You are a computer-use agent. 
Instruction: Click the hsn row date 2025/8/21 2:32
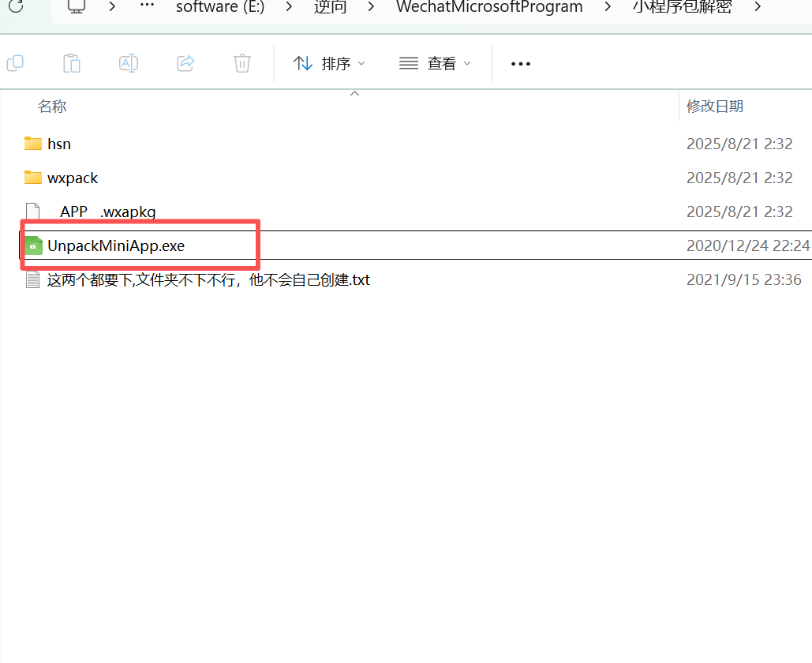tap(739, 144)
